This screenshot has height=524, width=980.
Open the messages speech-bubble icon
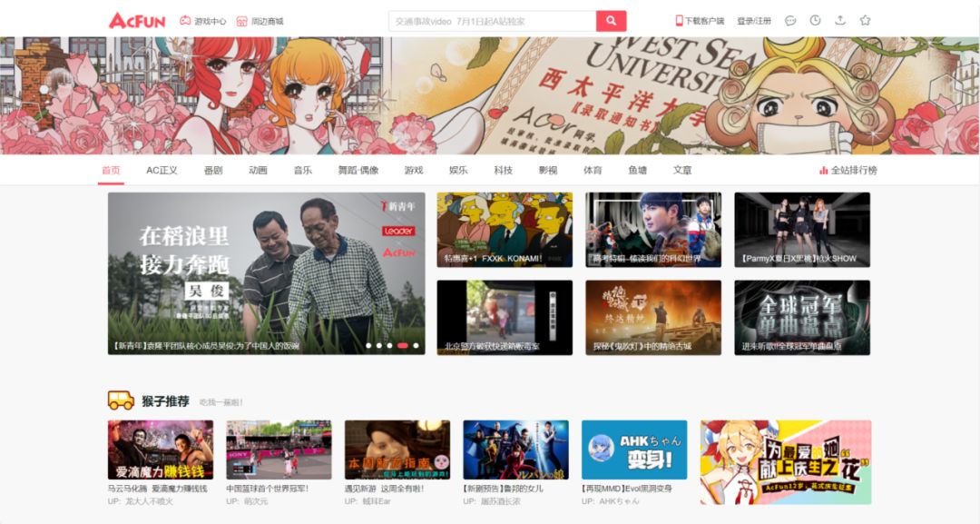790,21
